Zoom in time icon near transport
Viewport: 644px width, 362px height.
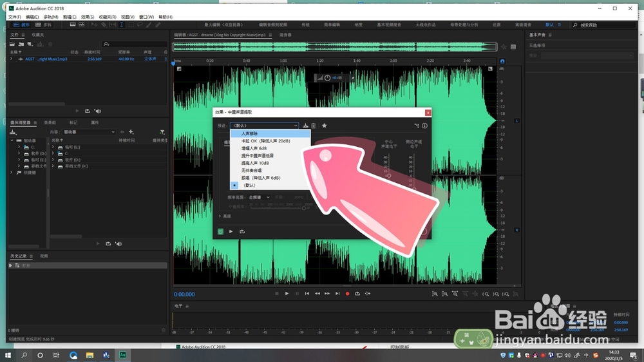(455, 294)
